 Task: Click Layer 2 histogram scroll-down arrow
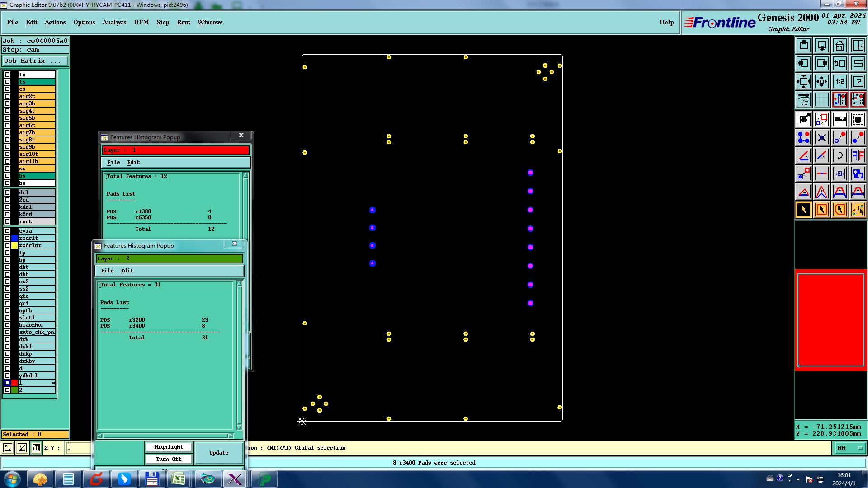pos(239,427)
